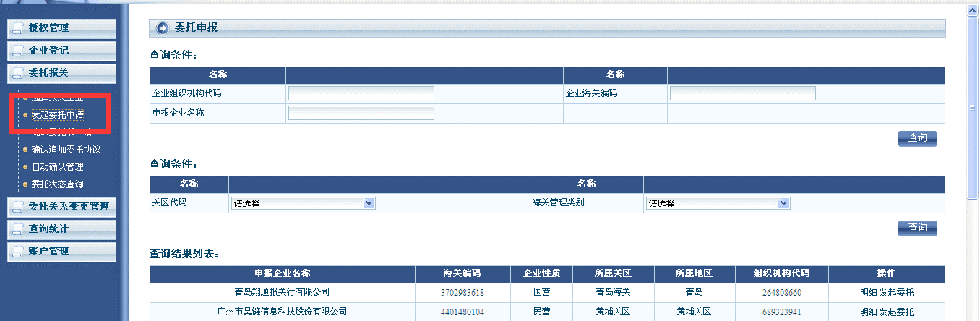Click 发起委托 for 广州市昊链信息科技股份有限公司

coord(896,312)
